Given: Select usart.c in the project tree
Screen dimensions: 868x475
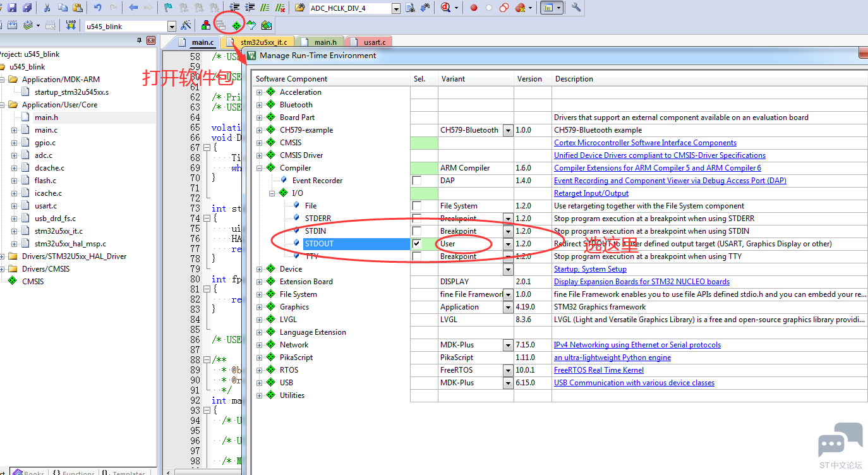Looking at the screenshot, I should pos(45,206).
